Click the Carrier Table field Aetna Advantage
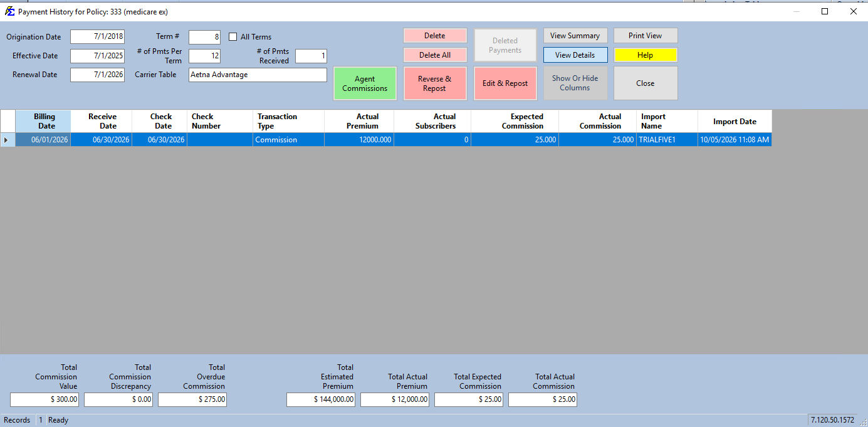The width and height of the screenshot is (868, 427). point(258,75)
